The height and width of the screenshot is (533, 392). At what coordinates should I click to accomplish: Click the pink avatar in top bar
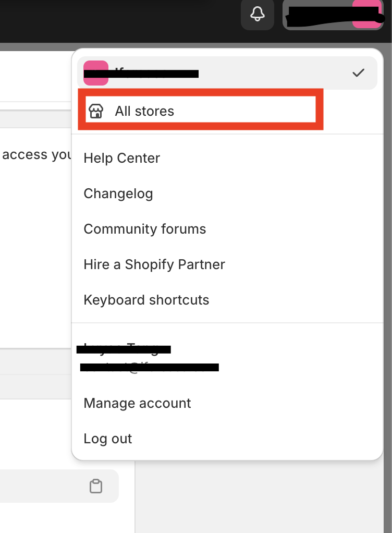point(367,15)
